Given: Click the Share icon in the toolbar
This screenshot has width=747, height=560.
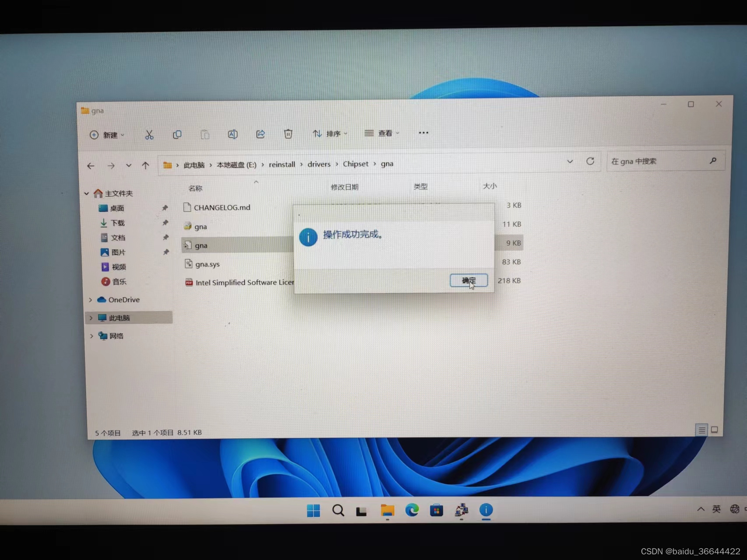Looking at the screenshot, I should click(260, 134).
